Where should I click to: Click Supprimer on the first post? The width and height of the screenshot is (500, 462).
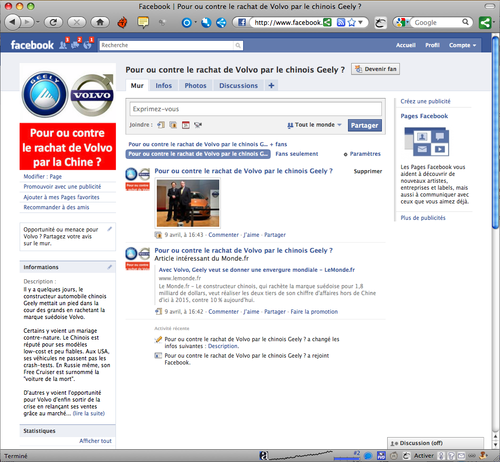[x=368, y=171]
